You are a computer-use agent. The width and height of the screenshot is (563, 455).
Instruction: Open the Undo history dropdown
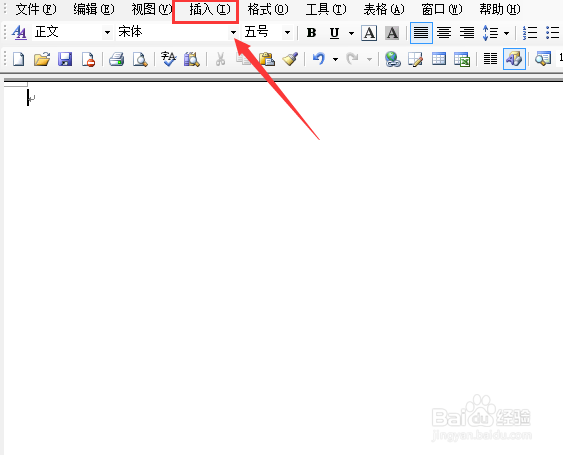[335, 60]
